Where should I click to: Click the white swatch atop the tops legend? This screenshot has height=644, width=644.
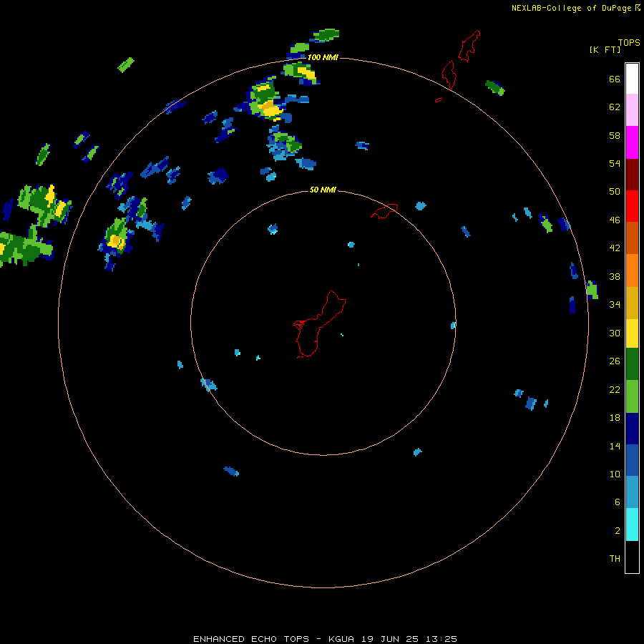pos(632,79)
